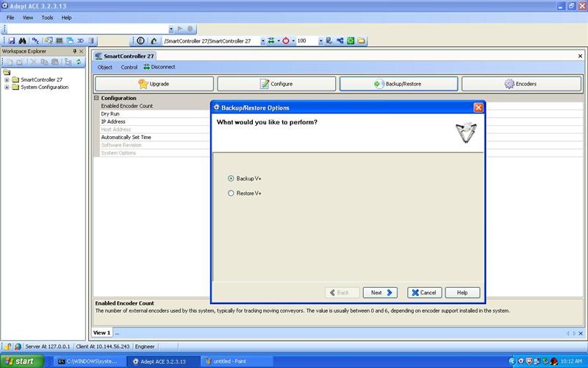Expand the SmartController 27 tree node
588x368 pixels.
[x=7, y=79]
